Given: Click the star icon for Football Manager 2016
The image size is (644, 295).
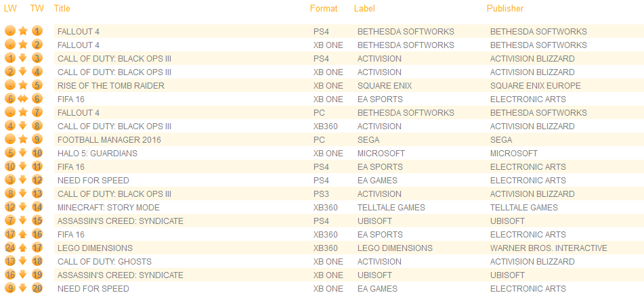Looking at the screenshot, I should (23, 139).
